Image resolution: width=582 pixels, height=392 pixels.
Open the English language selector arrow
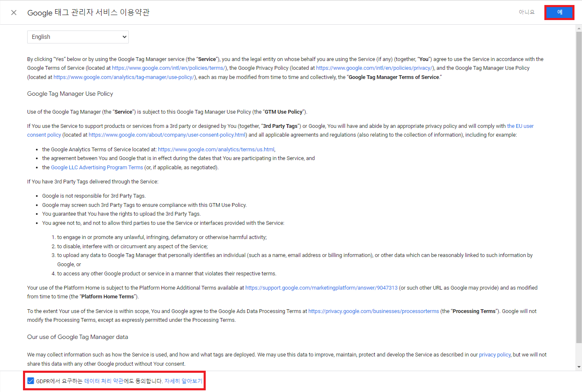pos(124,37)
